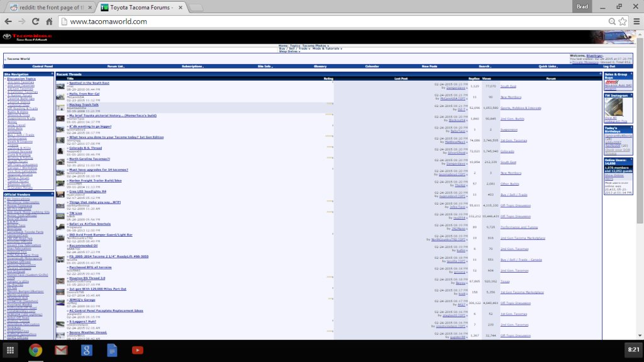Open Sports, Hobbies & Interests forum link
Viewport: 644px width, 362px height.
(x=521, y=108)
